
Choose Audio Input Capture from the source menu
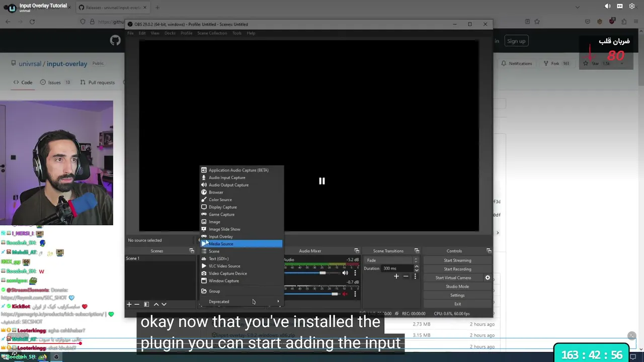(x=242, y=177)
